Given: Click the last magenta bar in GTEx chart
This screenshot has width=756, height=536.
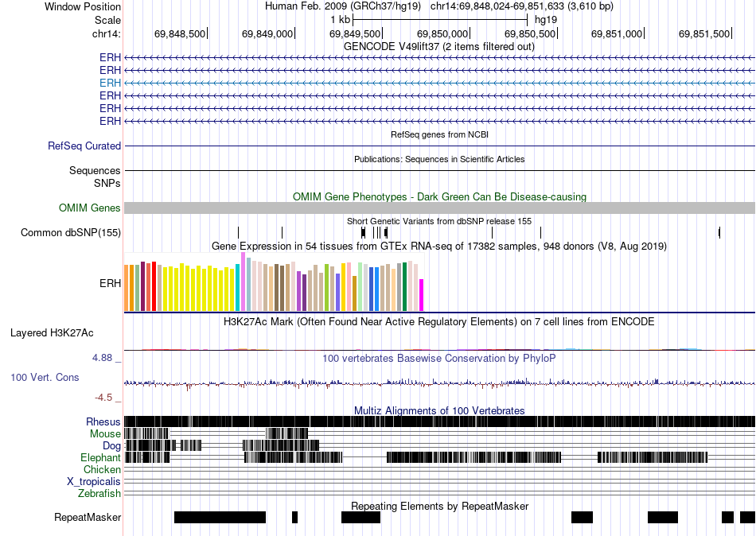Looking at the screenshot, I should (421, 295).
